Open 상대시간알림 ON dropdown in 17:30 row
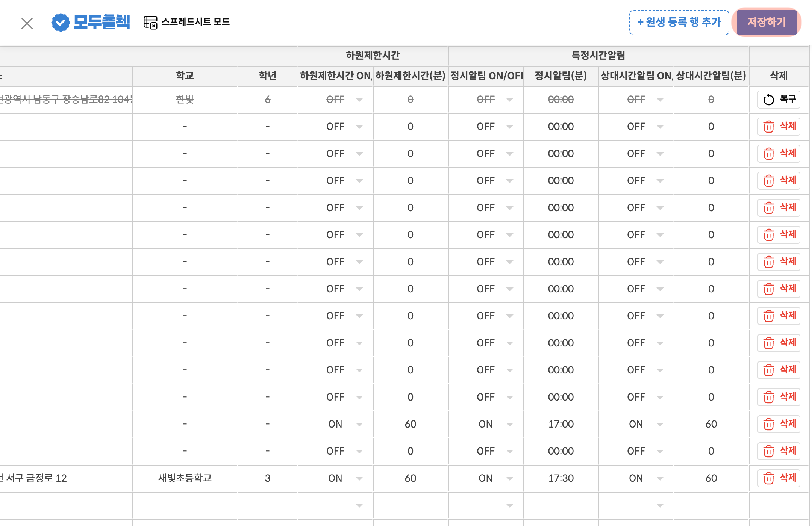This screenshot has height=526, width=812. (660, 478)
